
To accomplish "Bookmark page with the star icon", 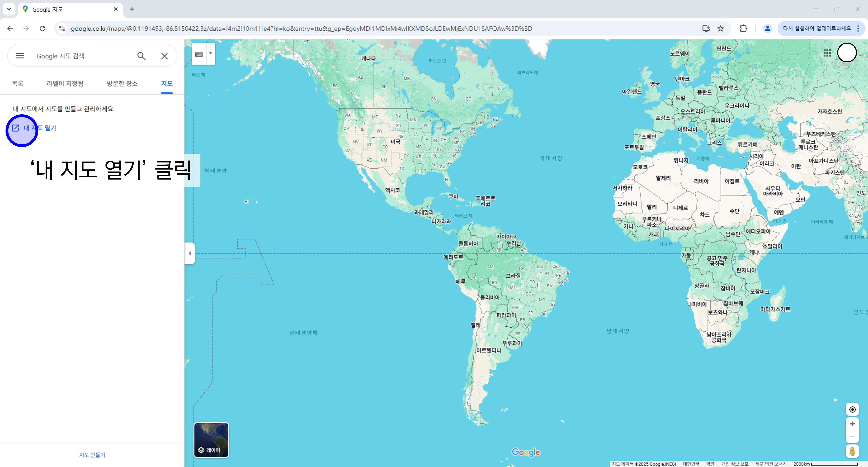I will tap(721, 28).
